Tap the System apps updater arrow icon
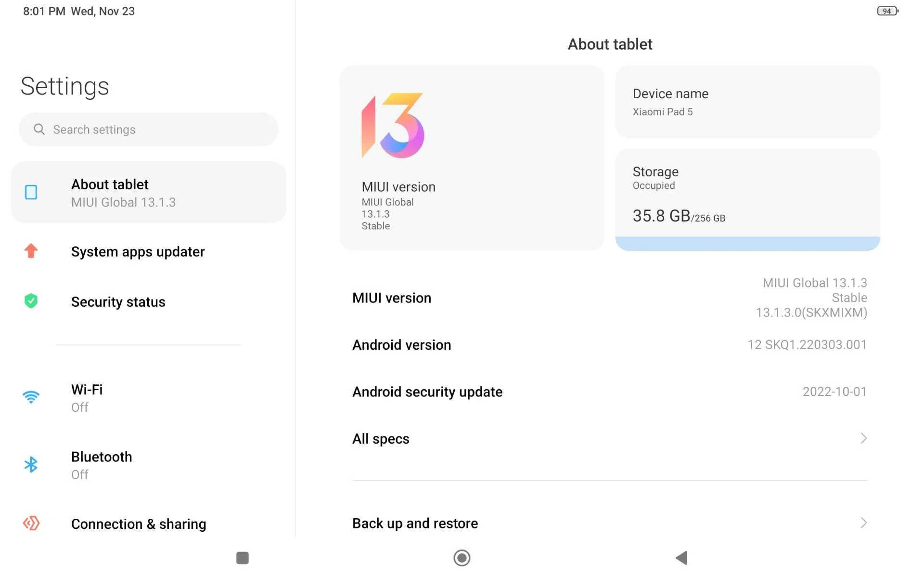This screenshot has width=924, height=578. (31, 251)
